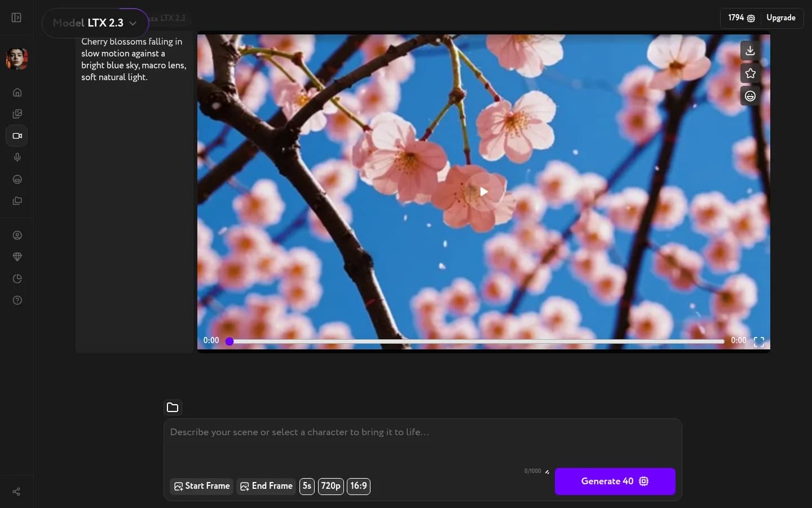Image resolution: width=812 pixels, height=508 pixels.
Task: Open the image generation sidebar icon
Action: tap(17, 113)
